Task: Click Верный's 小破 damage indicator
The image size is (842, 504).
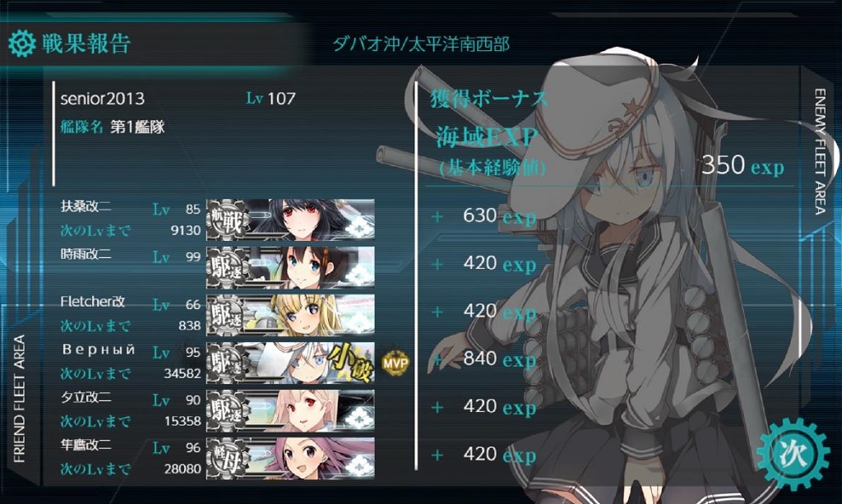Action: click(x=350, y=363)
